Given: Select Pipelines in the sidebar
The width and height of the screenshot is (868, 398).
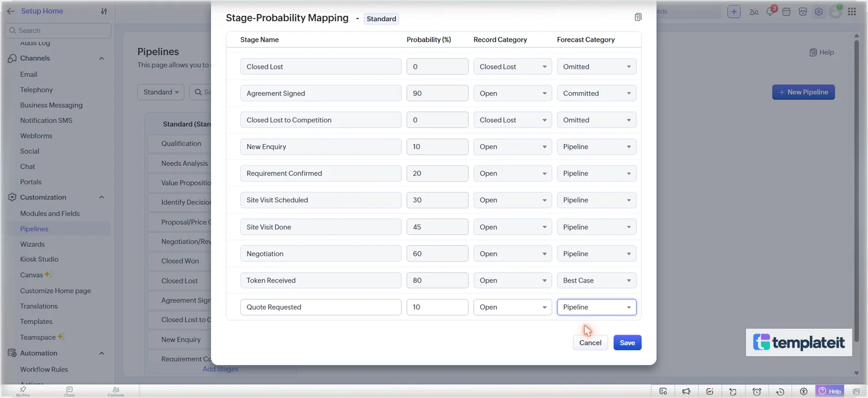Looking at the screenshot, I should [34, 229].
